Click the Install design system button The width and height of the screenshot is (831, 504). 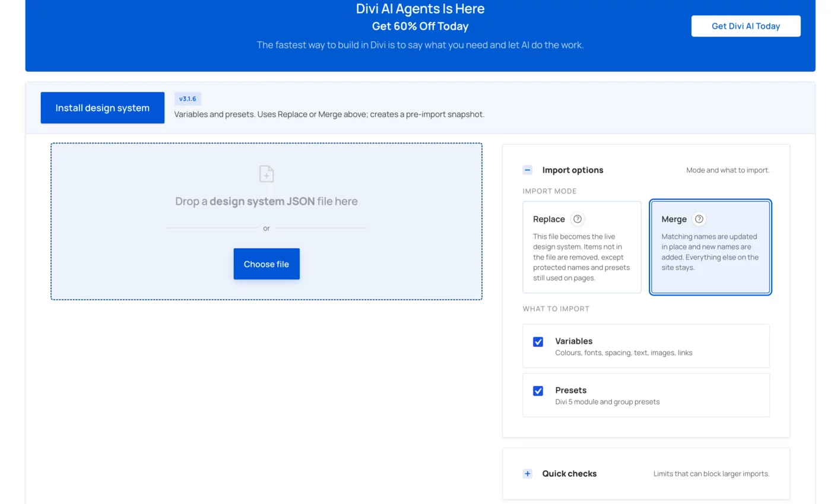(x=103, y=108)
